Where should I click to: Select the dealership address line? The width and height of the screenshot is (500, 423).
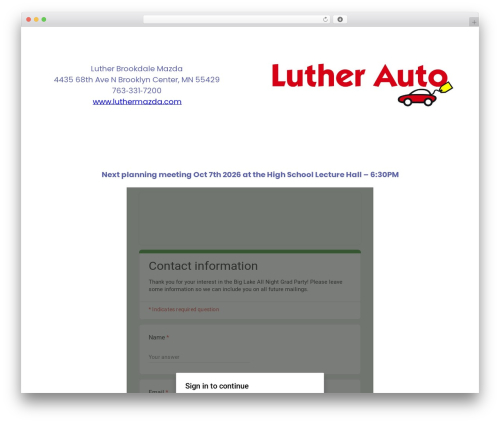tap(137, 80)
